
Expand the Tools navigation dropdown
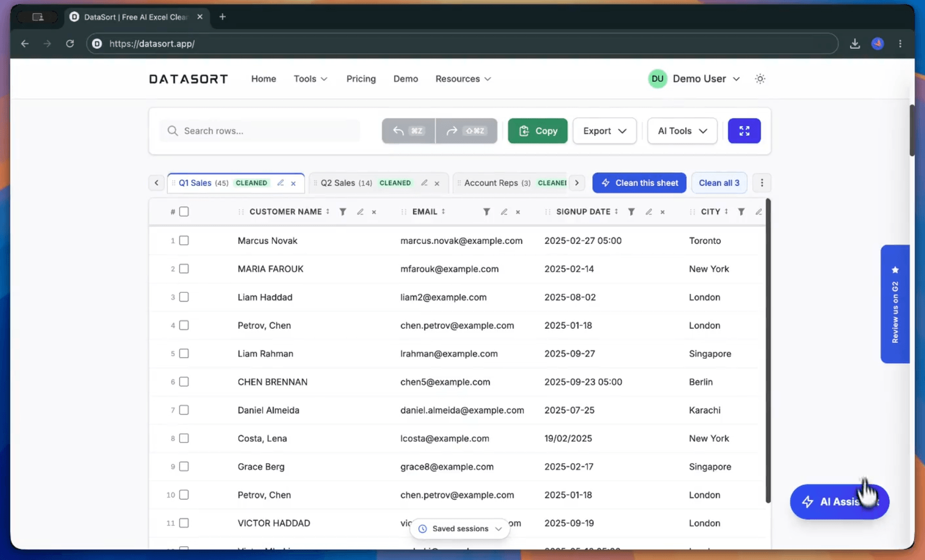click(x=310, y=79)
